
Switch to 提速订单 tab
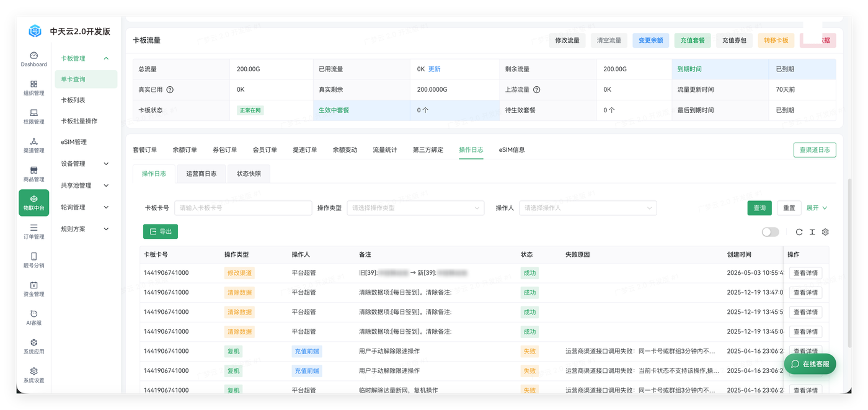point(305,149)
